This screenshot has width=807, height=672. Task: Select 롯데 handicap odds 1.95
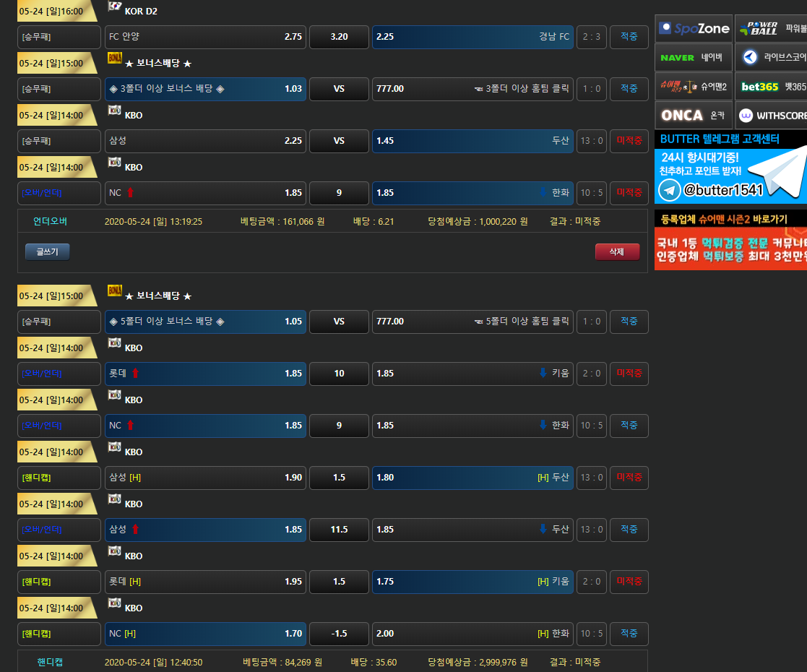[205, 582]
